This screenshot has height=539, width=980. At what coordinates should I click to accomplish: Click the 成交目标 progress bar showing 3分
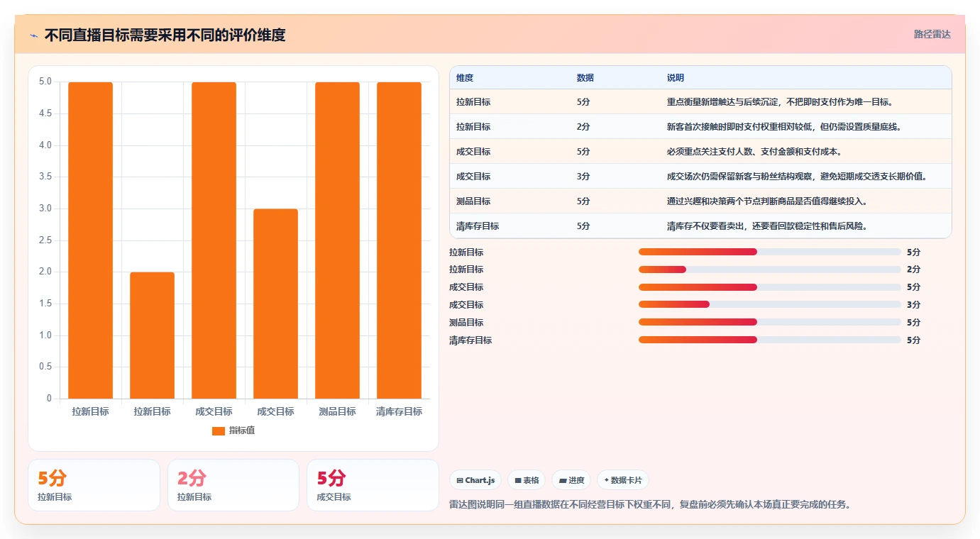[769, 304]
